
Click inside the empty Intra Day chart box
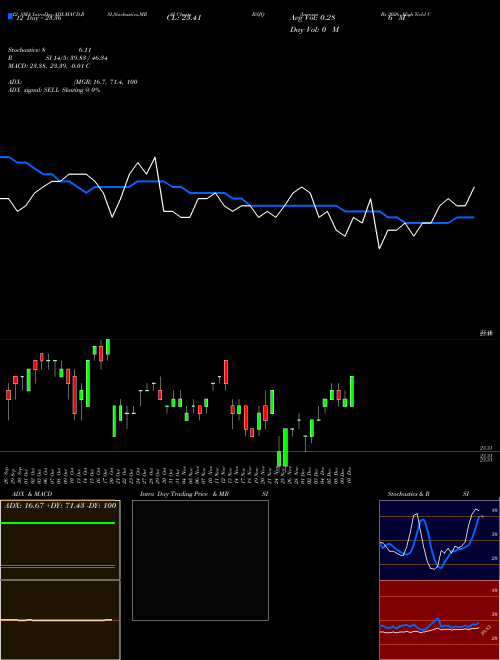point(200,560)
